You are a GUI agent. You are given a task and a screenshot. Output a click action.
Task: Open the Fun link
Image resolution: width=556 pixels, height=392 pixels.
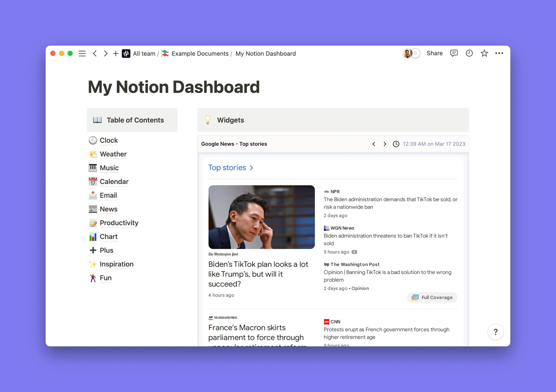pyautogui.click(x=106, y=278)
